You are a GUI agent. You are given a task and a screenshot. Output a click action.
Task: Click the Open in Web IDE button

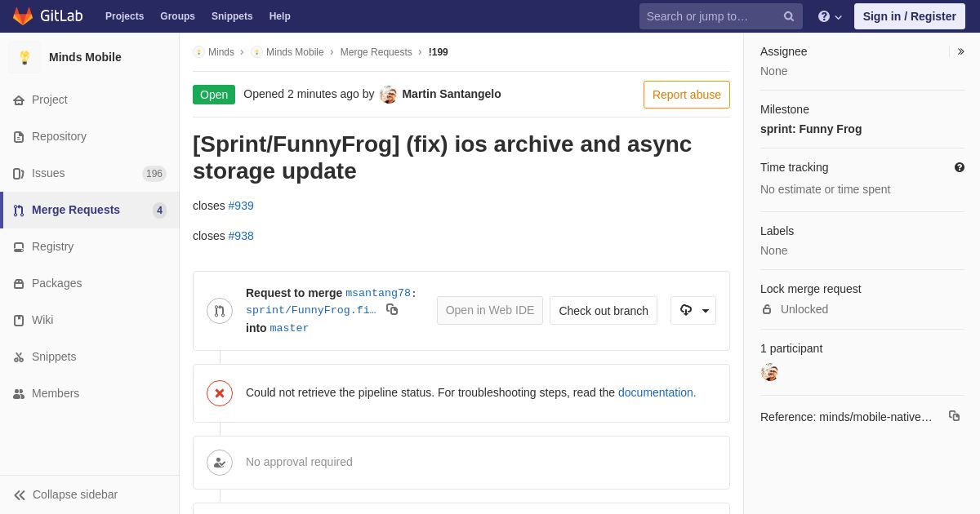(x=490, y=311)
